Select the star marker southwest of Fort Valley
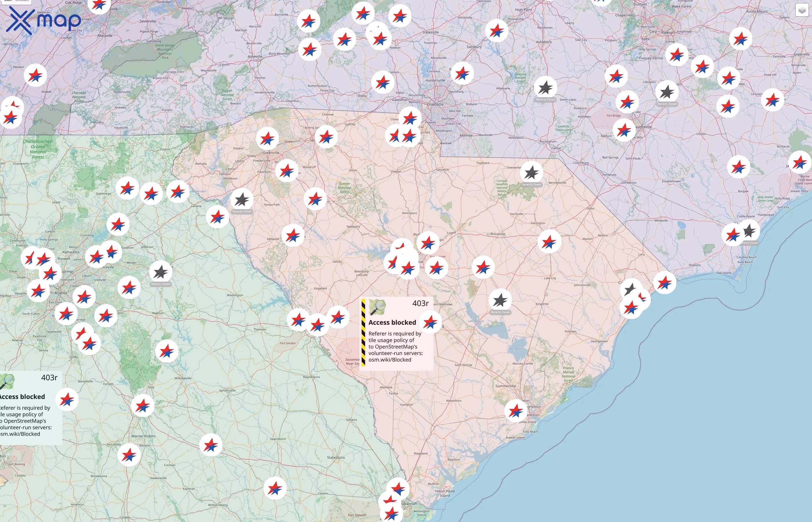 click(x=129, y=455)
